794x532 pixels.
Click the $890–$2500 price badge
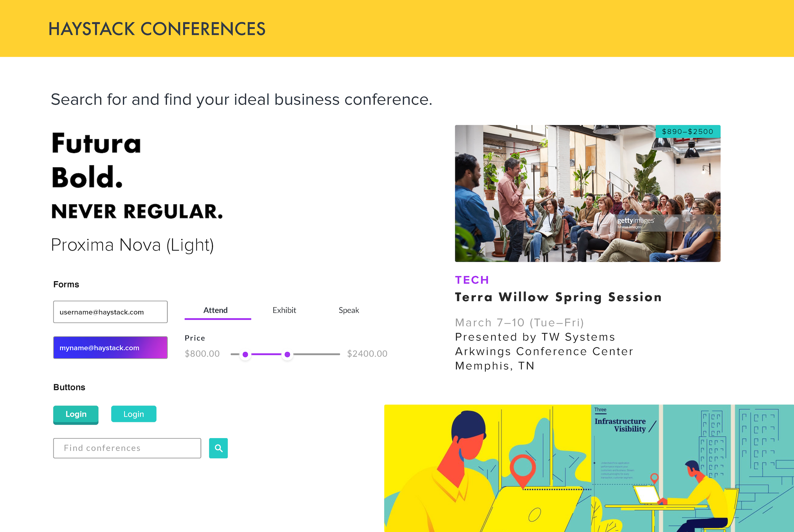click(688, 132)
